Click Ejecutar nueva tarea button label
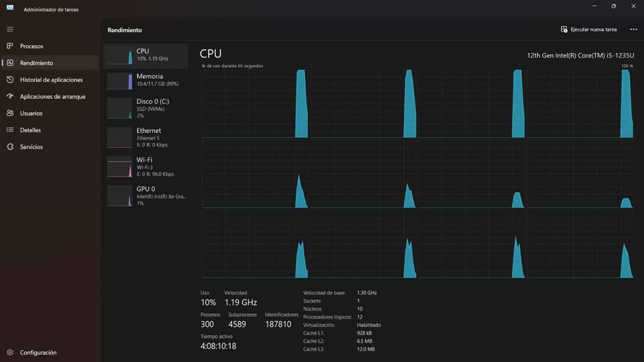This screenshot has width=644, height=362. (594, 30)
